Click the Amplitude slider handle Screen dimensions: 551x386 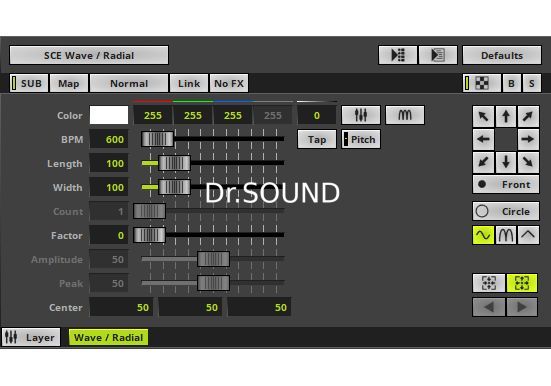(214, 259)
